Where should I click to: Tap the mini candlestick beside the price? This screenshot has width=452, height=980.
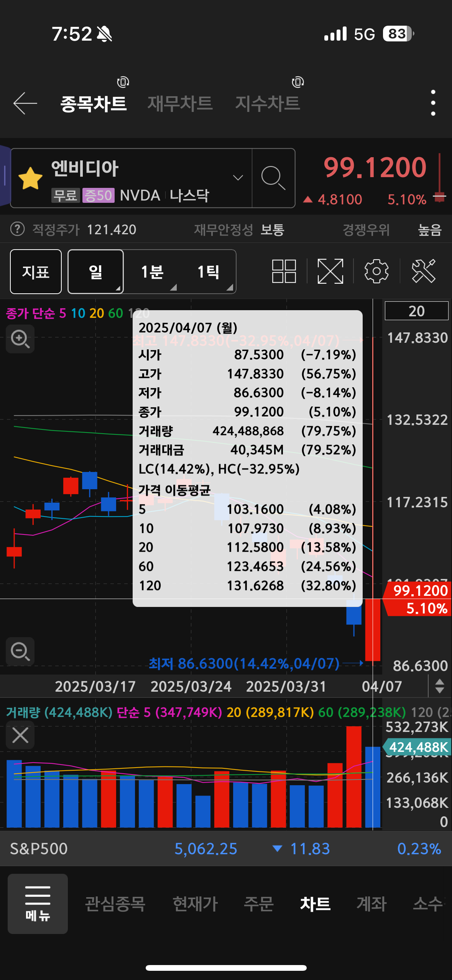click(x=440, y=178)
